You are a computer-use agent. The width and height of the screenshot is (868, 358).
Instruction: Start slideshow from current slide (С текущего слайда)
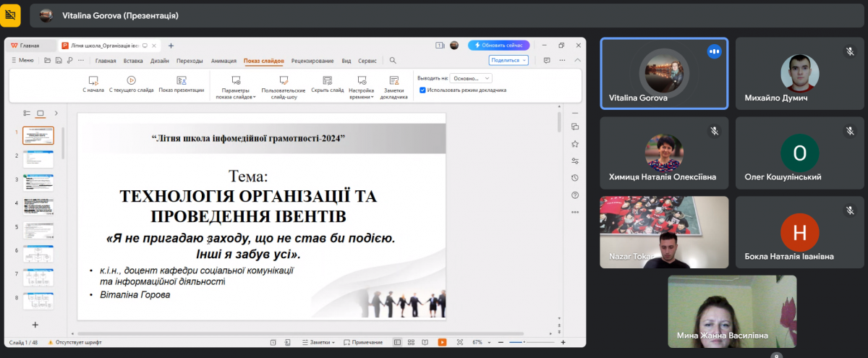[132, 85]
